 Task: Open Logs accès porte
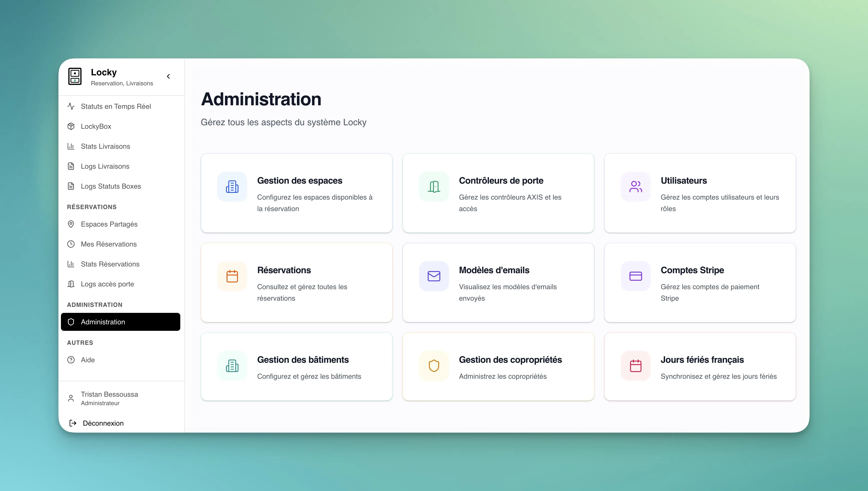pyautogui.click(x=120, y=284)
